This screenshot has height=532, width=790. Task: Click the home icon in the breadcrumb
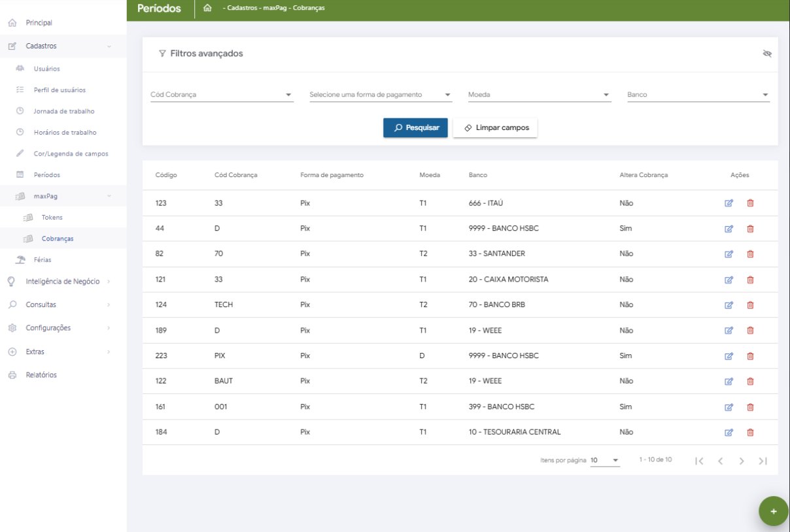207,8
